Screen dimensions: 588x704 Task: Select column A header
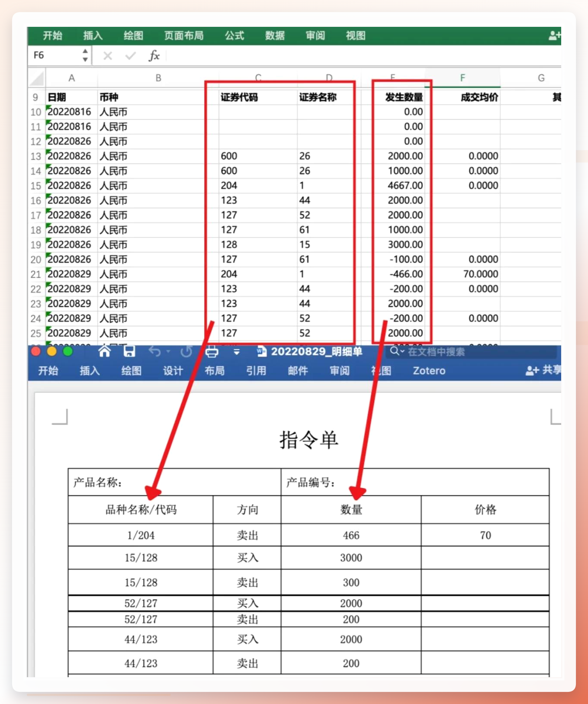pyautogui.click(x=72, y=78)
